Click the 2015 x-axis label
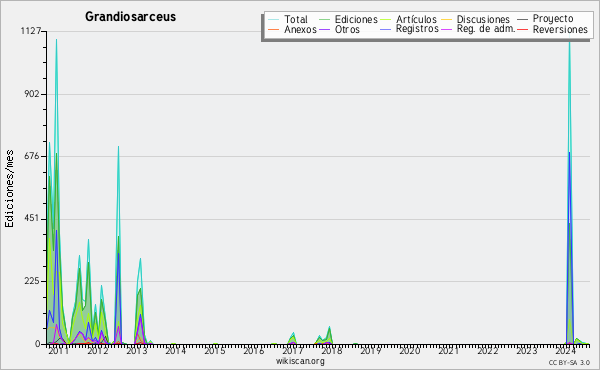Image resolution: width=600 pixels, height=370 pixels. point(215,351)
